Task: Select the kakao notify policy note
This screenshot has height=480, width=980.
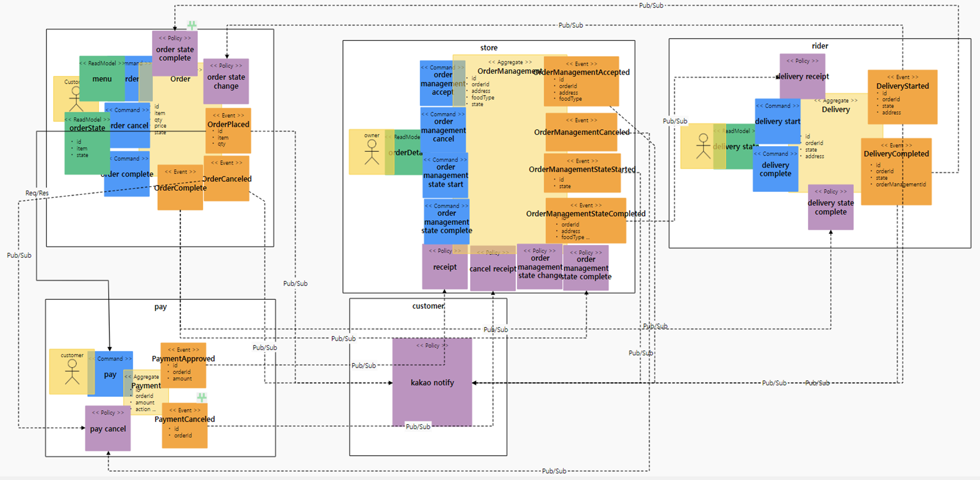Action: (x=432, y=382)
